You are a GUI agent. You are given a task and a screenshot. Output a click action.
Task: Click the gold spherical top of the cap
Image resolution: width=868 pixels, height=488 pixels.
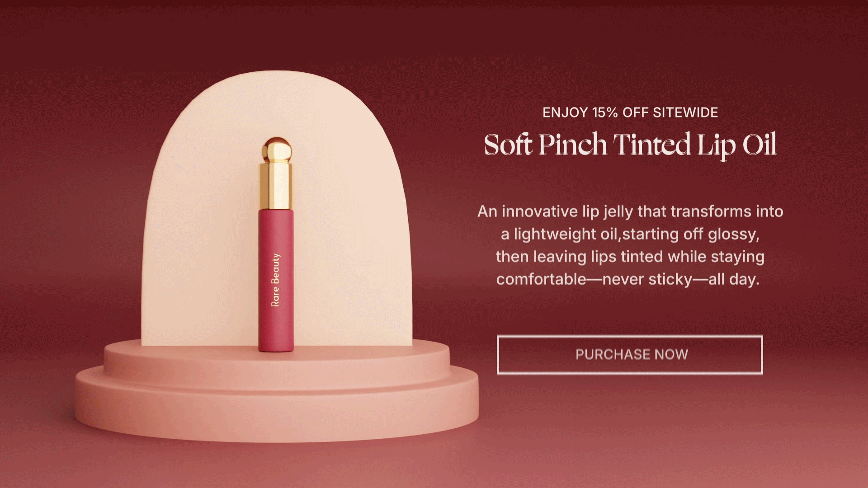pyautogui.click(x=276, y=150)
